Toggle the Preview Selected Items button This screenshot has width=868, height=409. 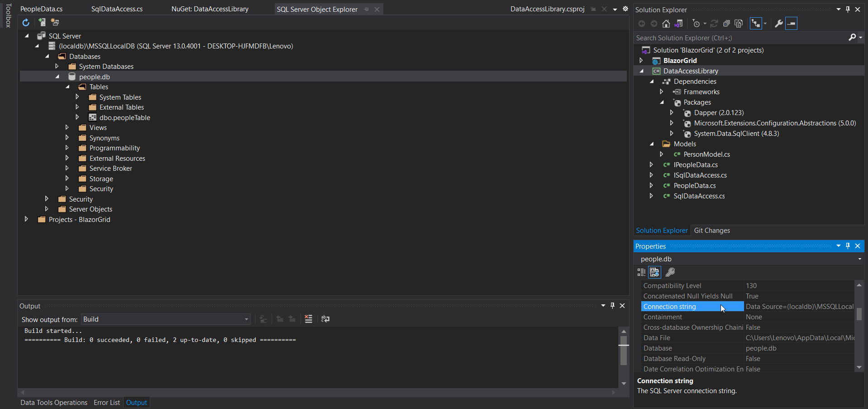[791, 24]
